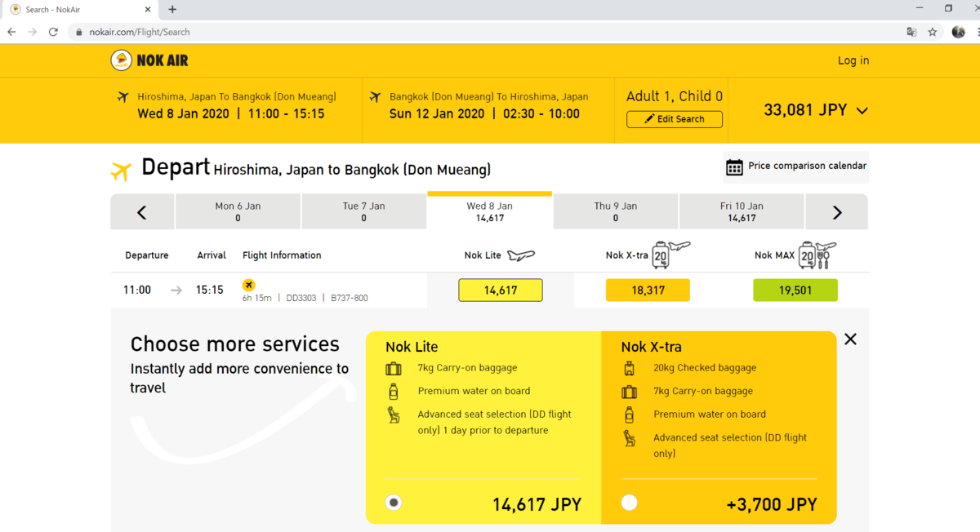Click the B737-800 aircraft type
Screen dimensions: 980x532
click(x=350, y=298)
